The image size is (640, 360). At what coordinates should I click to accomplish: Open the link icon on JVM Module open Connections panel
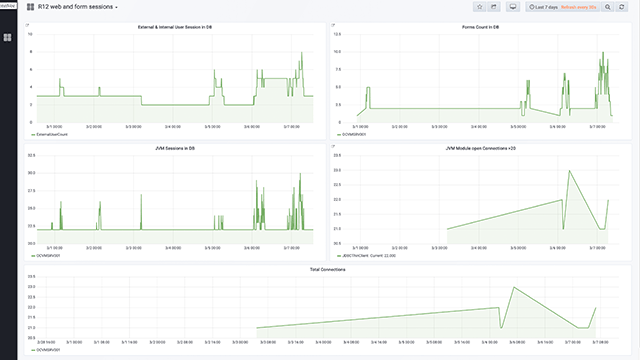(x=333, y=146)
